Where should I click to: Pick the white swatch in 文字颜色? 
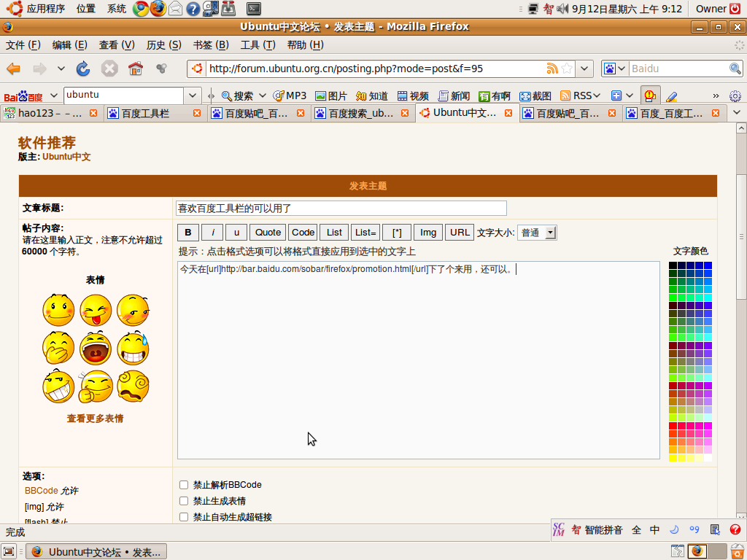point(708,458)
